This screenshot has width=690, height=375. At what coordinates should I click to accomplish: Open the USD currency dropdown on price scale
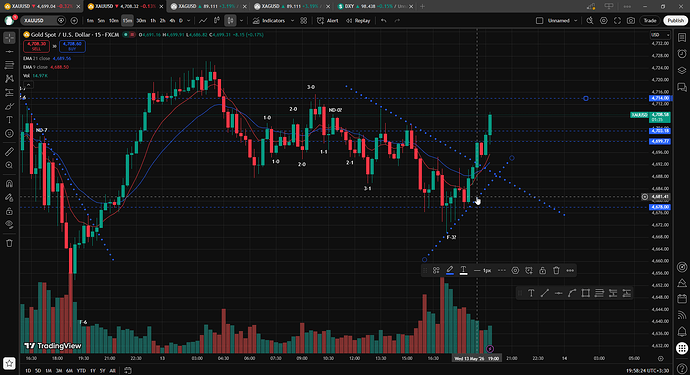tap(660, 35)
